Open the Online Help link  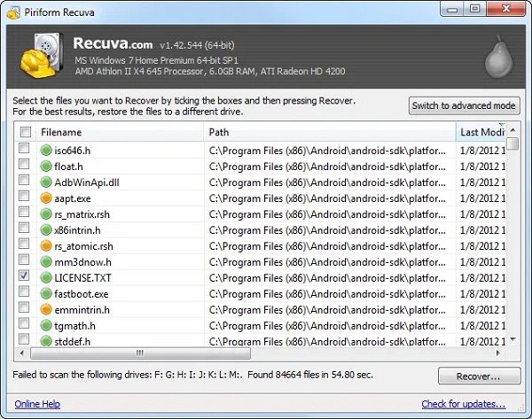coord(37,404)
